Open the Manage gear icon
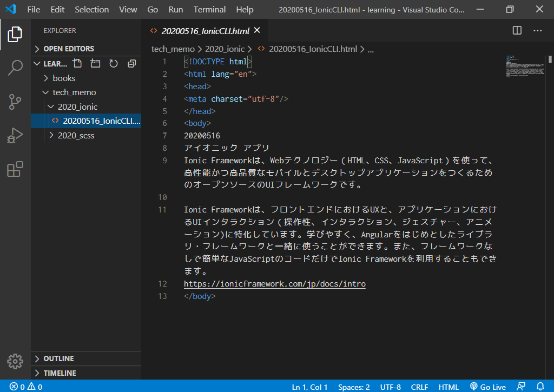The width and height of the screenshot is (554, 392). [x=15, y=361]
